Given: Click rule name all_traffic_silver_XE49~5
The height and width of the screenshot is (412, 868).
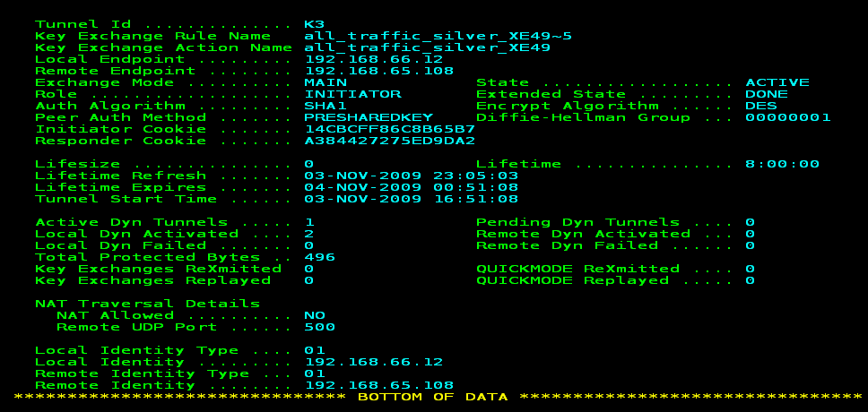Looking at the screenshot, I should tap(438, 37).
